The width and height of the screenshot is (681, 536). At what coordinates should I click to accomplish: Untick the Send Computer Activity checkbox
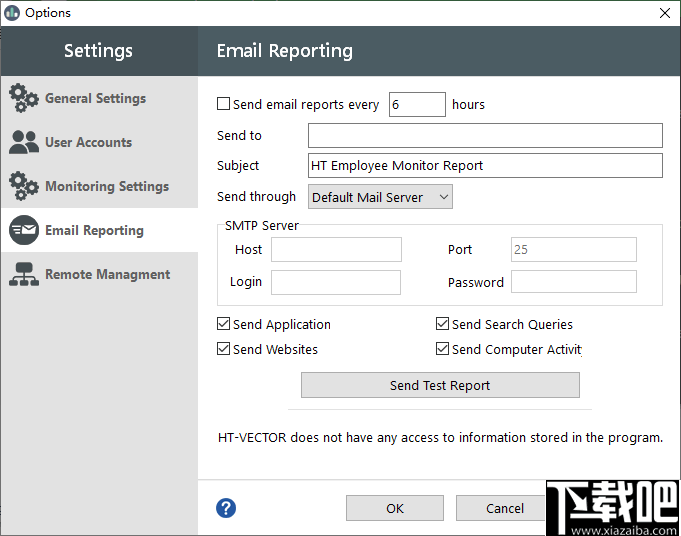pos(443,349)
